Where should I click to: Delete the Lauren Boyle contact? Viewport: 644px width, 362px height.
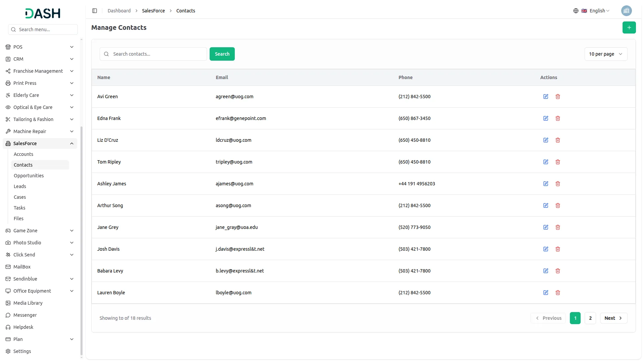(x=558, y=293)
